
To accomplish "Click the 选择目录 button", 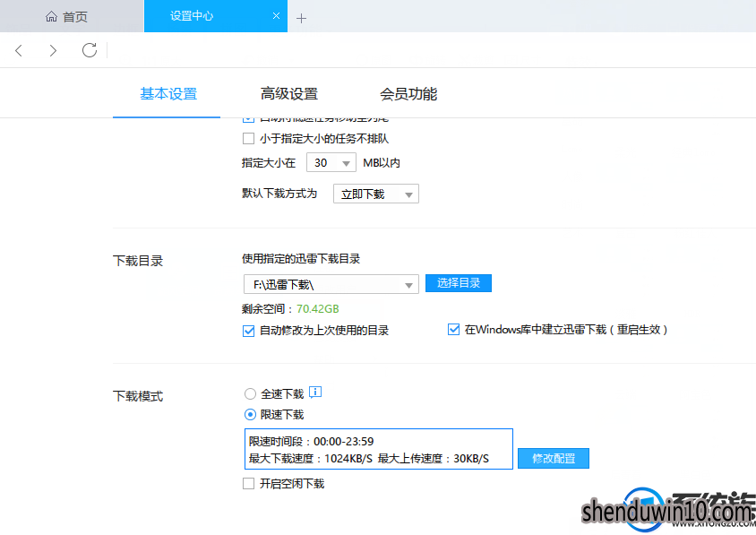I will point(459,283).
